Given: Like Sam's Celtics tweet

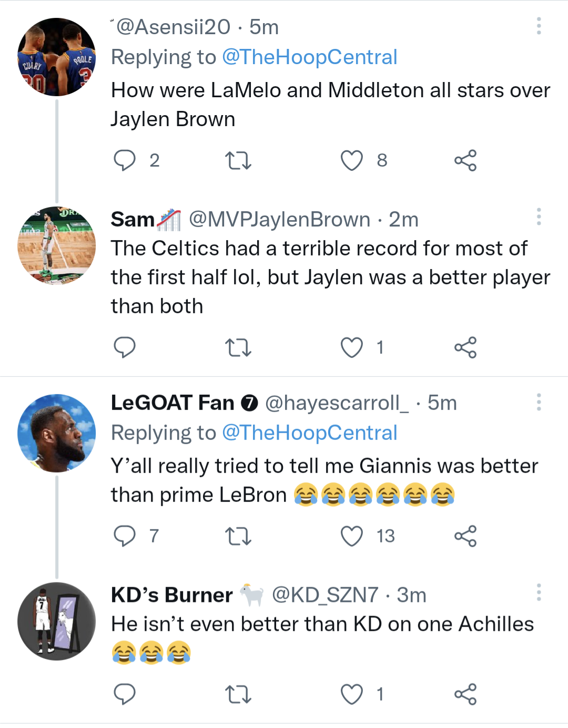Looking at the screenshot, I should coord(352,347).
